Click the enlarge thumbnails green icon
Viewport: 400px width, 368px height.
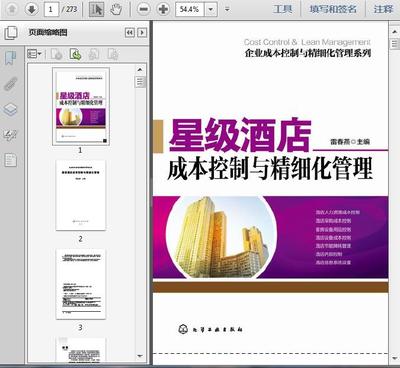click(x=75, y=54)
